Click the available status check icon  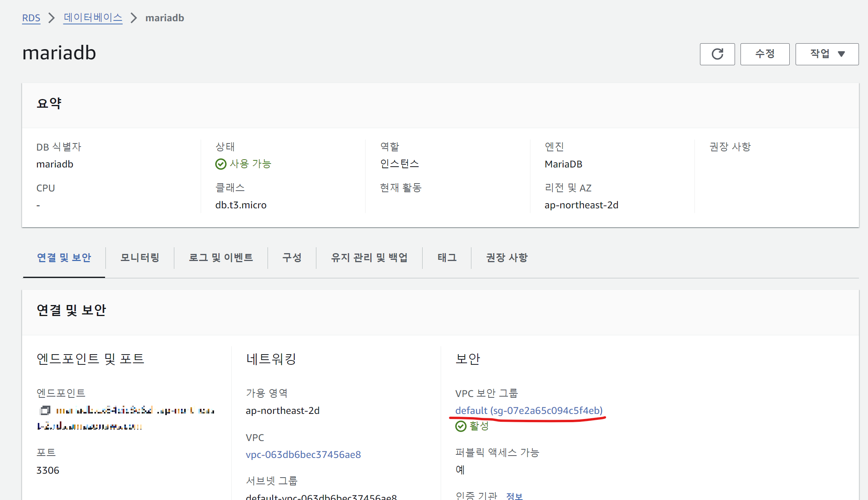click(221, 164)
